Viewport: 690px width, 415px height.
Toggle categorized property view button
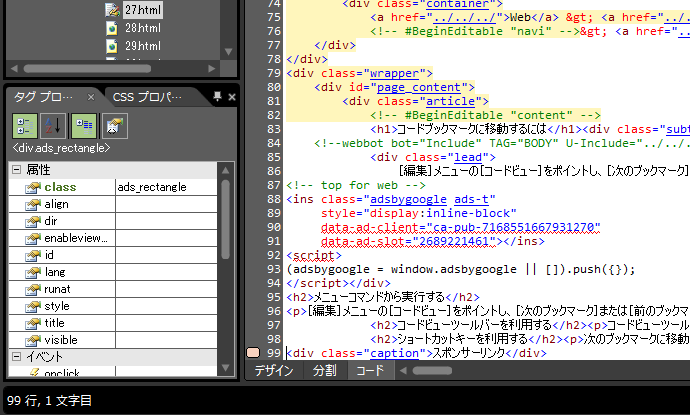[x=25, y=126]
